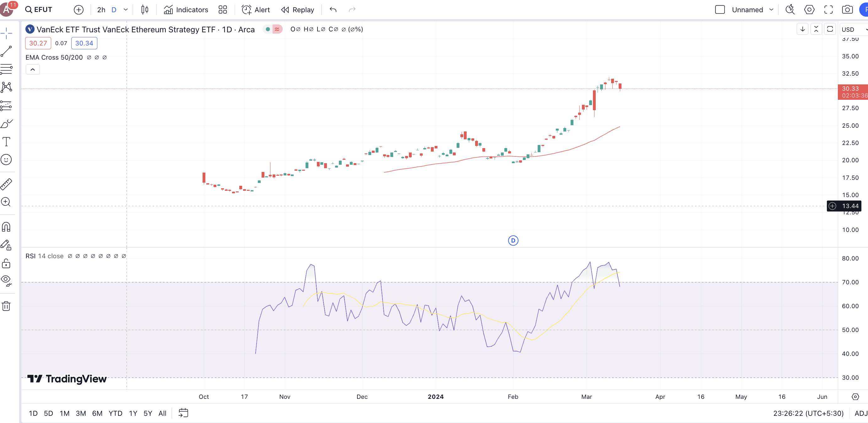Open the layout grid selector
Viewport: 868px width, 423px height.
click(223, 10)
